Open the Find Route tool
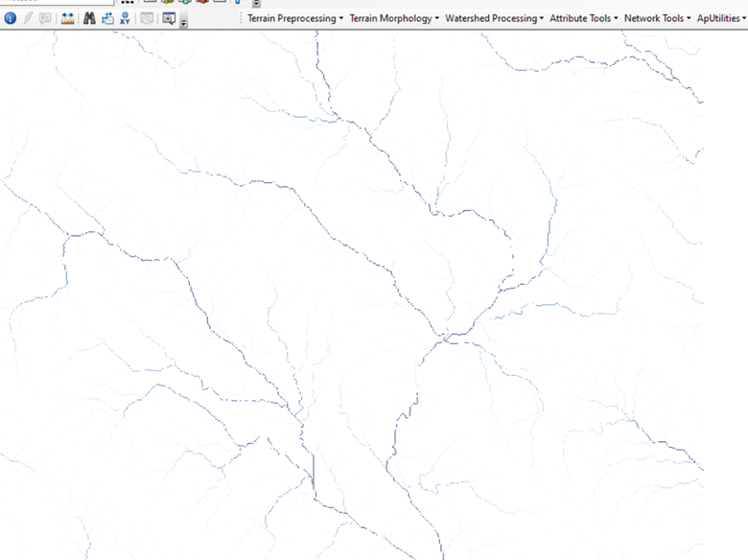This screenshot has height=560, width=748. click(x=106, y=18)
